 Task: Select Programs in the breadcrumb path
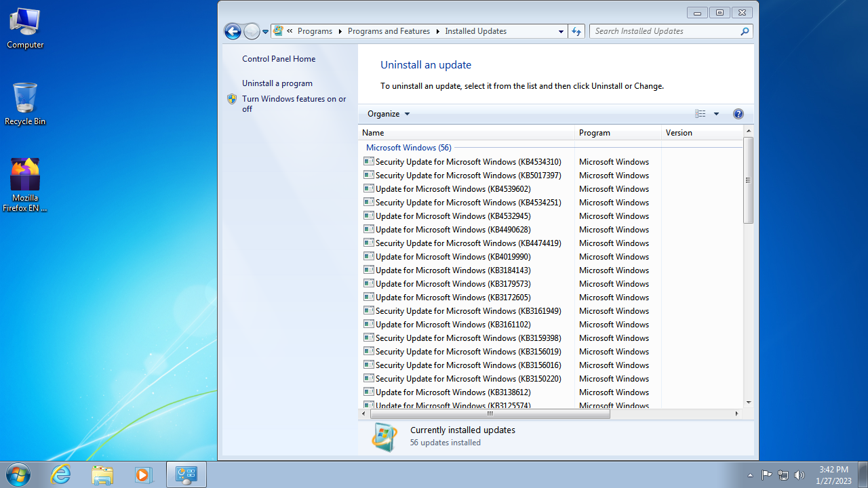[315, 31]
